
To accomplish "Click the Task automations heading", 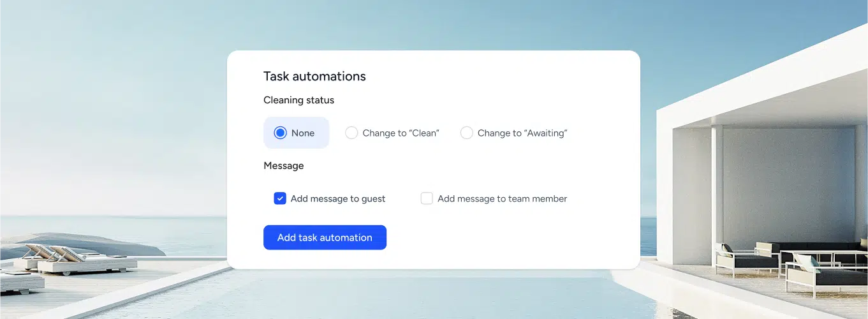I will tap(314, 77).
